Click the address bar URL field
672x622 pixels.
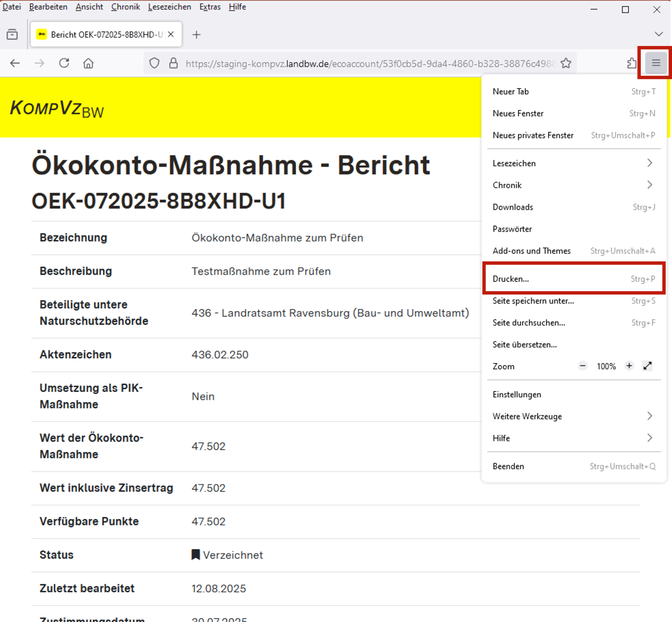tap(360, 63)
